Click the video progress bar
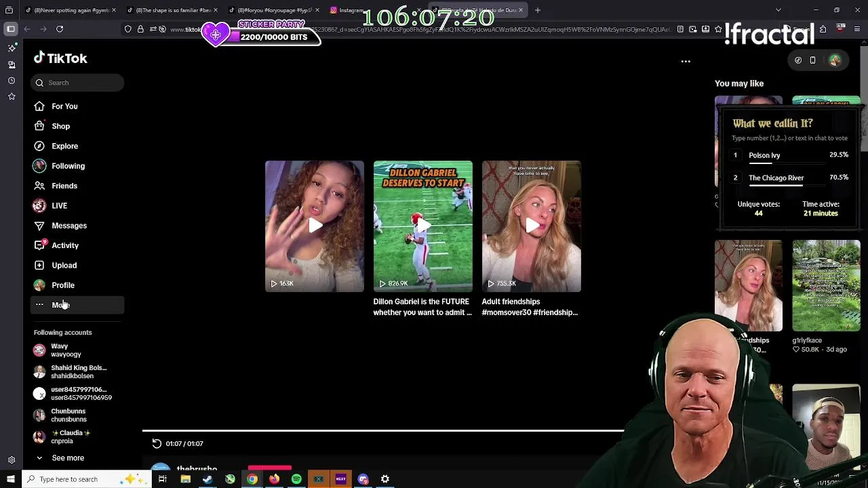 pos(383,430)
